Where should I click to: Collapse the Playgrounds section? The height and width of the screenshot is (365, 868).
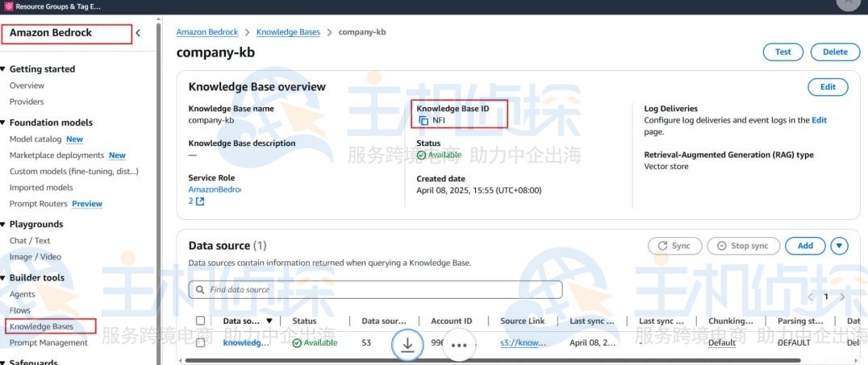tap(3, 224)
